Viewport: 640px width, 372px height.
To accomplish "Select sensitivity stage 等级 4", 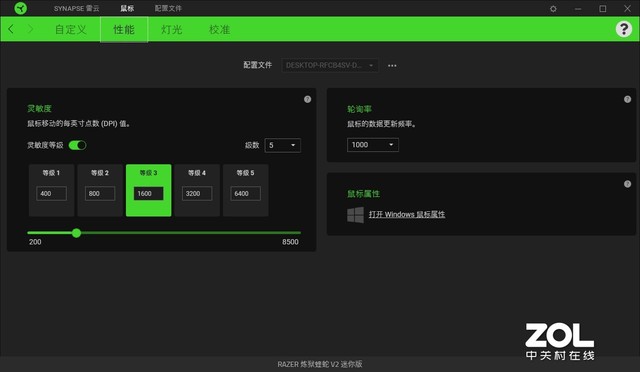I will point(197,190).
